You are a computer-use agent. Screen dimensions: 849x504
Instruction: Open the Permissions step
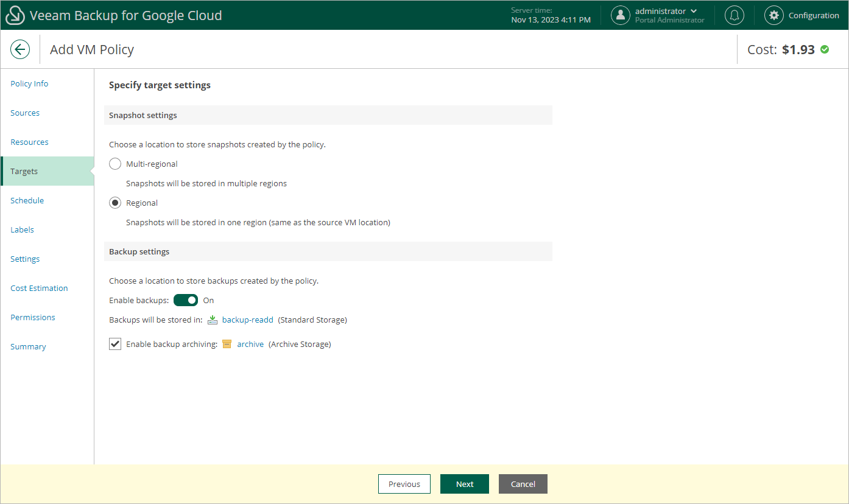(32, 317)
